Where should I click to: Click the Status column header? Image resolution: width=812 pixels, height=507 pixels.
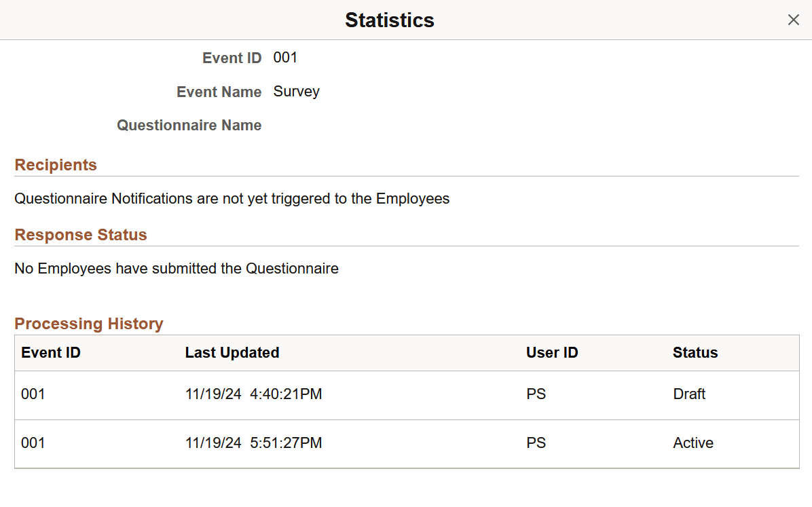[695, 352]
